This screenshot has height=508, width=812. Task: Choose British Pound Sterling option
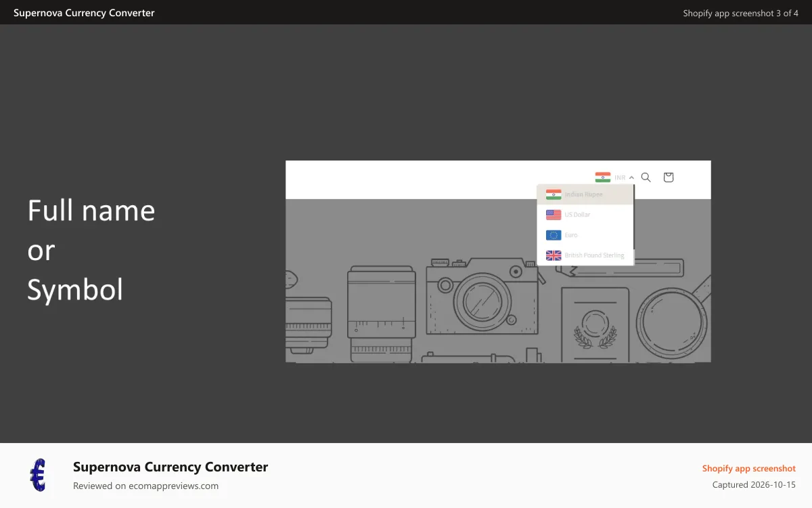pyautogui.click(x=585, y=255)
